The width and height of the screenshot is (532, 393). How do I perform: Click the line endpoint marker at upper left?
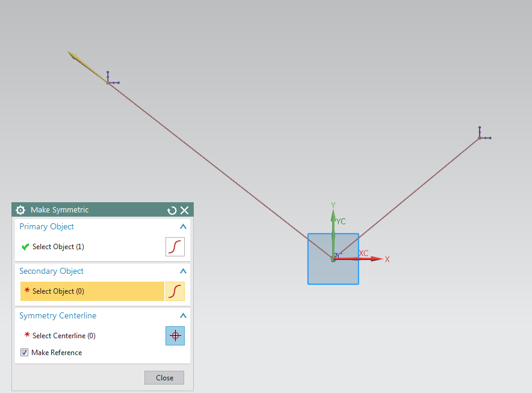click(x=108, y=82)
